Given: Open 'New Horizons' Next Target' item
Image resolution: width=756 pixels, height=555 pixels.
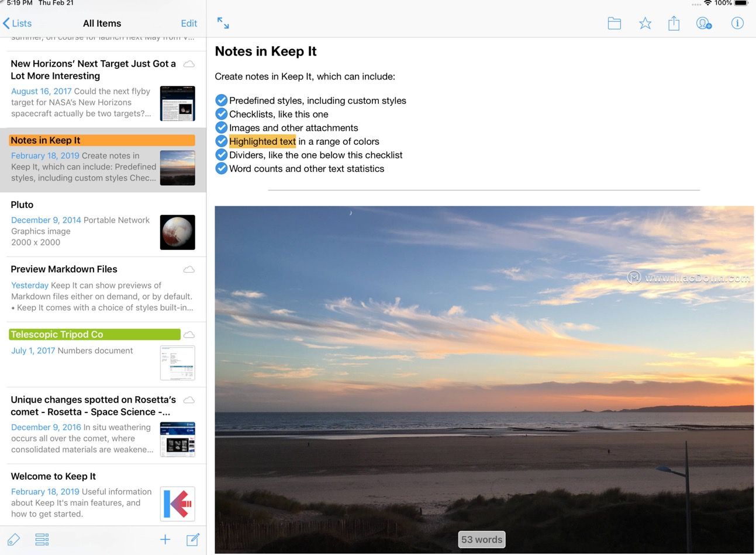Looking at the screenshot, I should click(103, 89).
